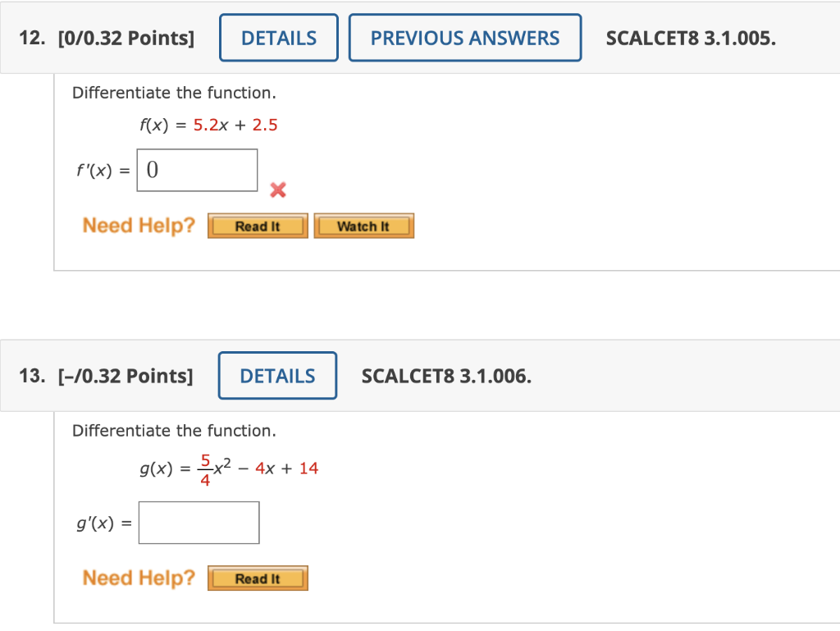Click the [0/0.32 Points] score for question 12
Viewport: 840px width, 631px height.
[x=126, y=37]
